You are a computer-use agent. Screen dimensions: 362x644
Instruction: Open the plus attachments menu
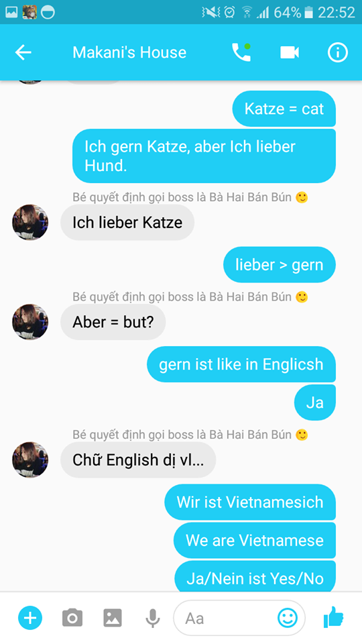30,618
